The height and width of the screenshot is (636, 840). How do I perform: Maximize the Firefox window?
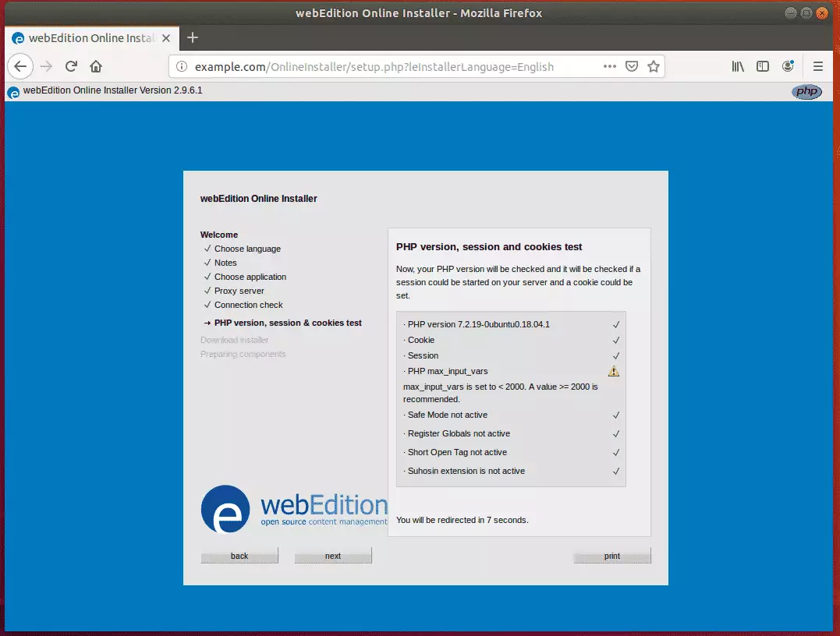pyautogui.click(x=806, y=12)
